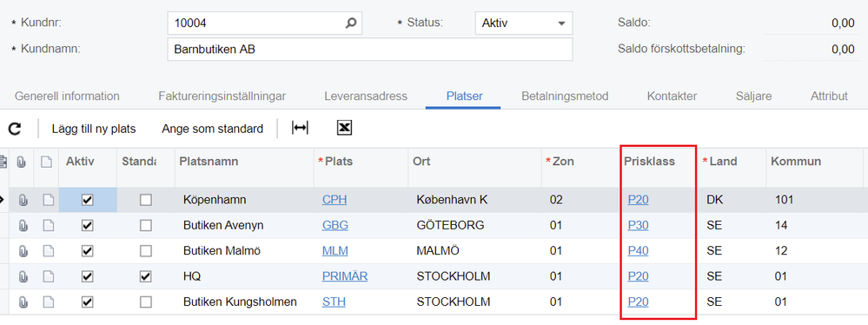Image resolution: width=868 pixels, height=325 pixels.
Task: Click paperclip icon for HQ row
Action: point(23,276)
